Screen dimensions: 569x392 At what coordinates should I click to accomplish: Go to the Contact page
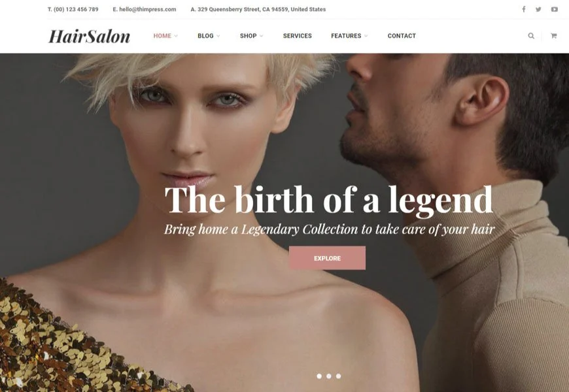pos(402,36)
